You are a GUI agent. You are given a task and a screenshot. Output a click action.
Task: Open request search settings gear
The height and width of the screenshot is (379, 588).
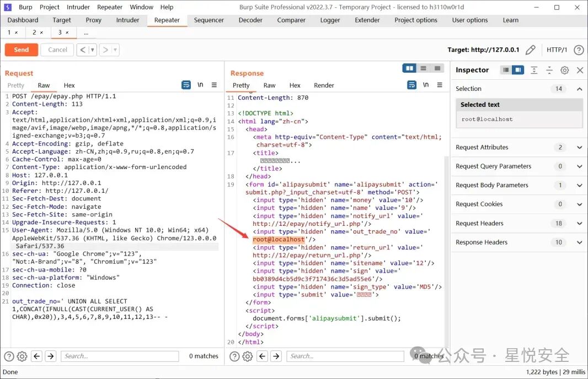coord(22,356)
